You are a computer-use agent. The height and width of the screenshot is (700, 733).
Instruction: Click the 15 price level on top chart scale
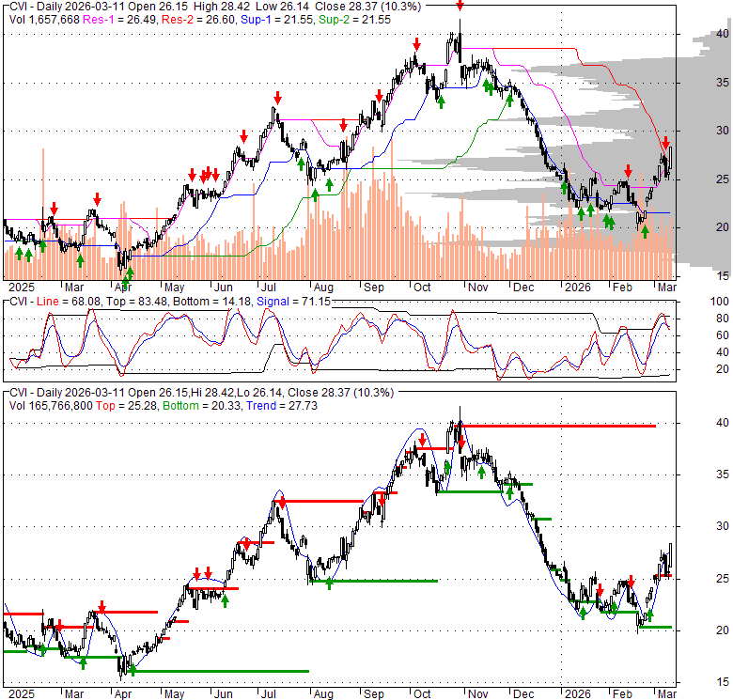pyautogui.click(x=723, y=276)
